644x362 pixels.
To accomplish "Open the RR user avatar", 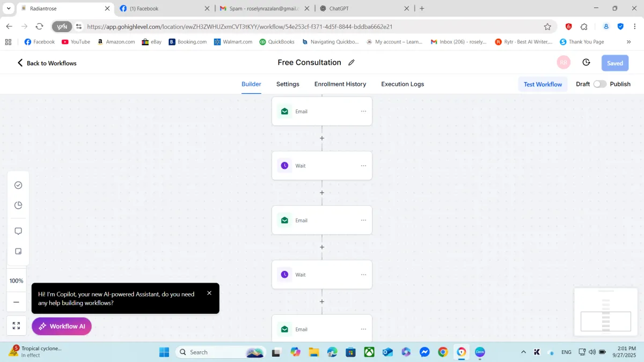I will tap(563, 63).
